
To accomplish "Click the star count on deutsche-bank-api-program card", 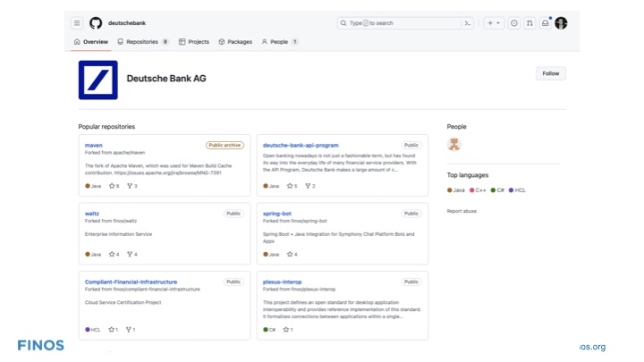I will pyautogui.click(x=292, y=186).
